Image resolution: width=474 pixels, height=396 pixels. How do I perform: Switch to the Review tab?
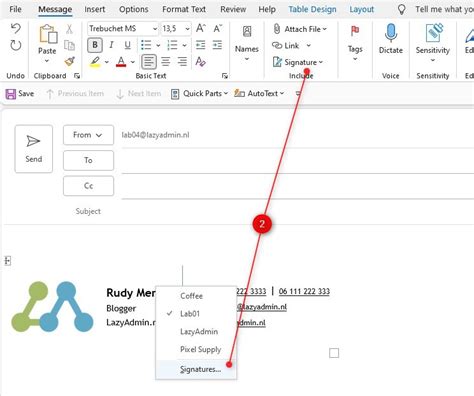pos(233,9)
